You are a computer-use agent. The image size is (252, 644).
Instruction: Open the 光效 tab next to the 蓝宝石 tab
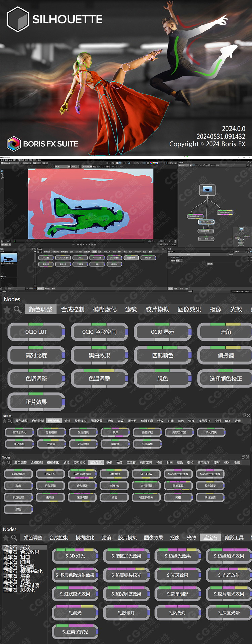coord(192,538)
